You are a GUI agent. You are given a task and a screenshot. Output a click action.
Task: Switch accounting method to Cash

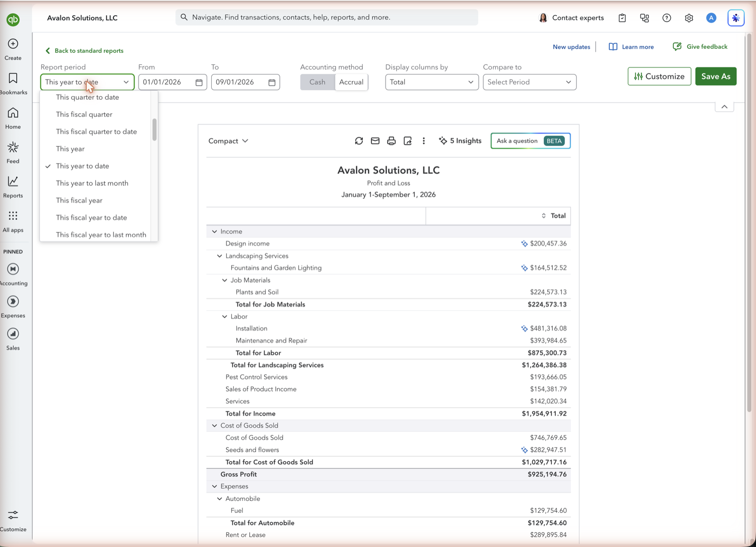318,82
